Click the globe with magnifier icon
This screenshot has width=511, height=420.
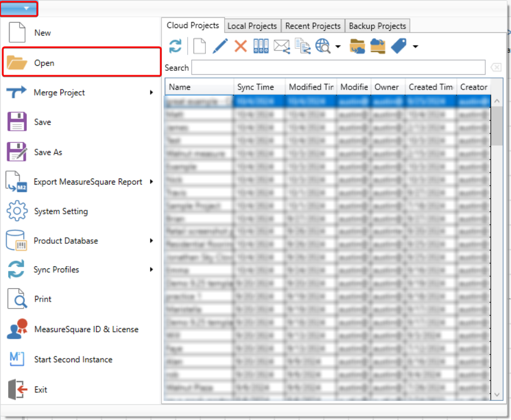pyautogui.click(x=323, y=46)
